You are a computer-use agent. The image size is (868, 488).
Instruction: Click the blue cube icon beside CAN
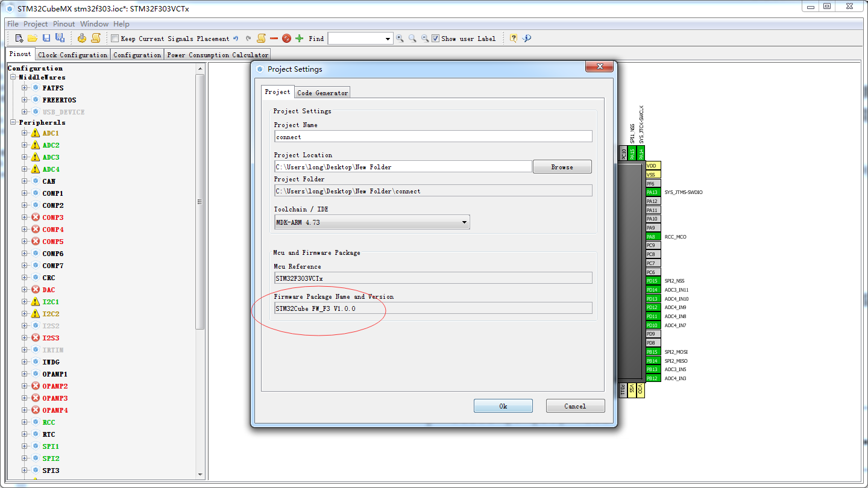[36, 181]
